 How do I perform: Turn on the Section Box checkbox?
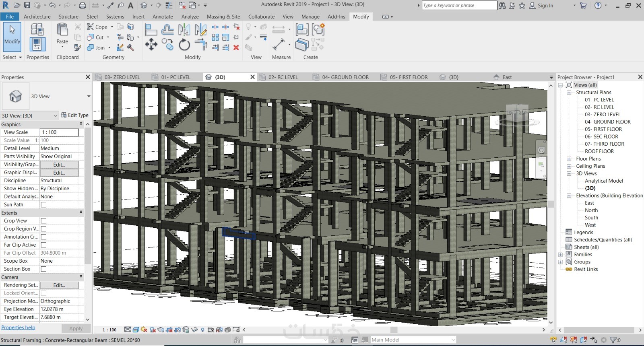(x=43, y=269)
